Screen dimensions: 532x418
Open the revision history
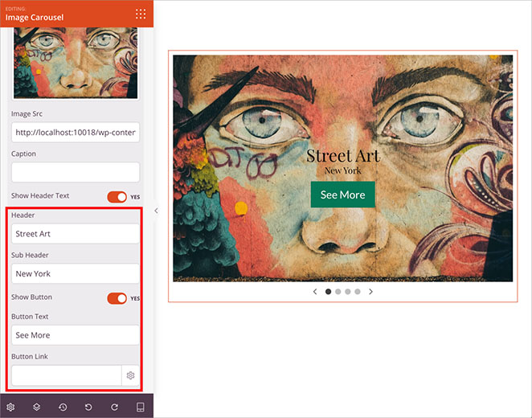point(63,407)
